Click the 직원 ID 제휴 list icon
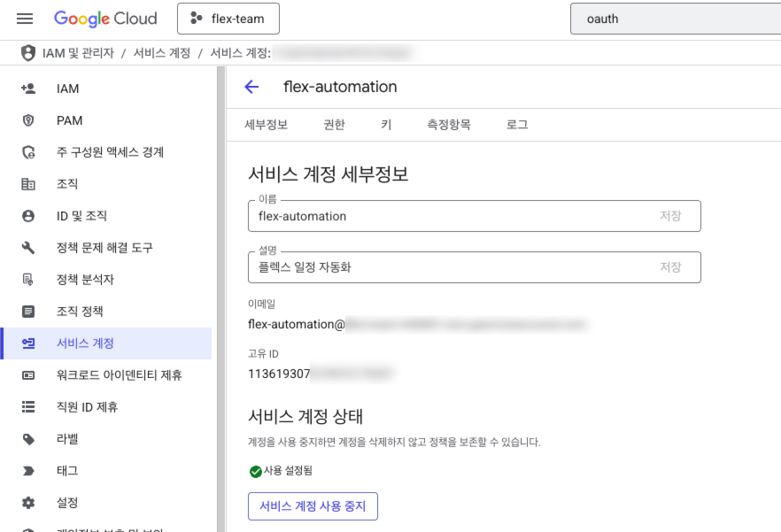The width and height of the screenshot is (781, 532). tap(28, 407)
